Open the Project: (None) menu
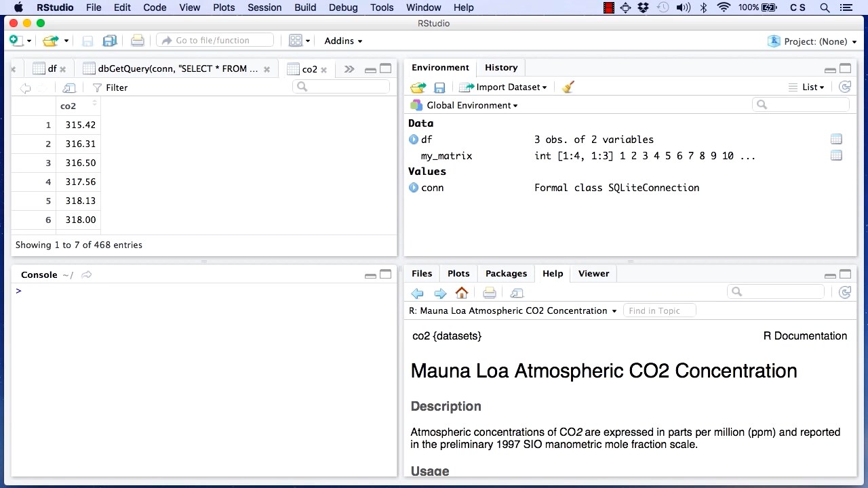The height and width of the screenshot is (488, 868). (x=812, y=41)
